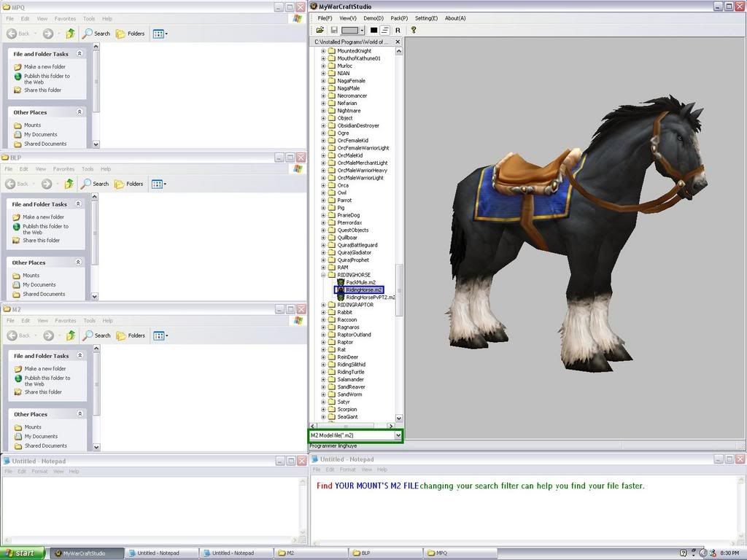Open the background color dropdown in toolbar

362,30
